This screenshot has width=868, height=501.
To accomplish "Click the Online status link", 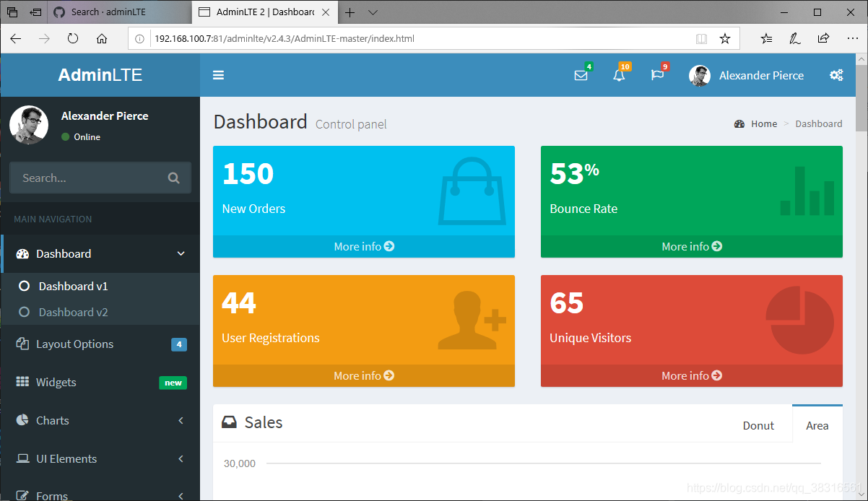I will (x=81, y=136).
